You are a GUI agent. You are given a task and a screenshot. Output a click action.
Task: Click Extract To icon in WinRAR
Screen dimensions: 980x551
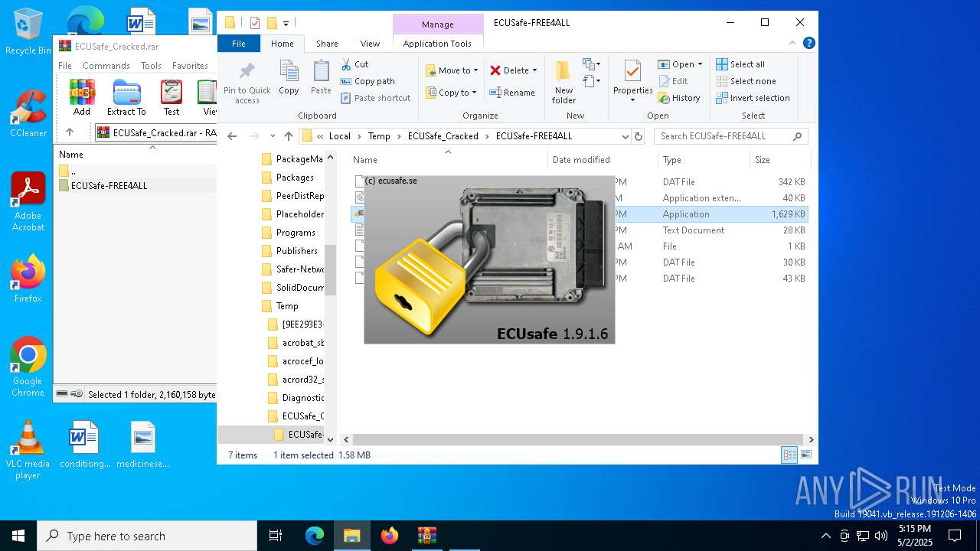tap(126, 97)
